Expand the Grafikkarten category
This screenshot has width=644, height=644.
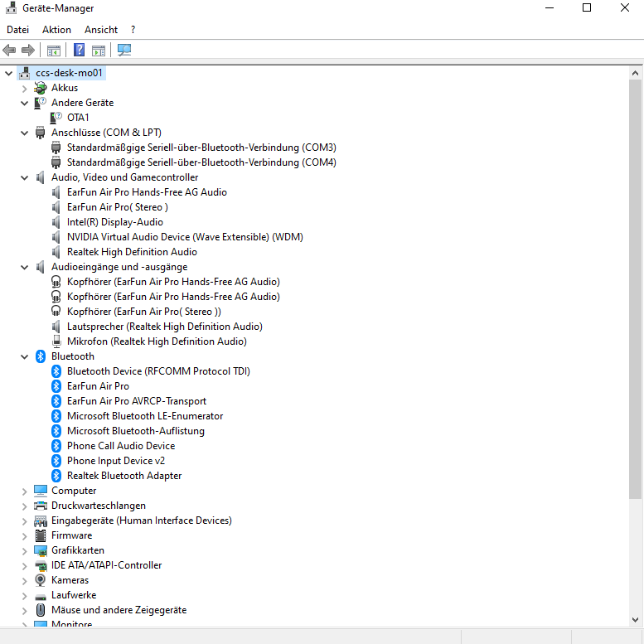point(24,551)
